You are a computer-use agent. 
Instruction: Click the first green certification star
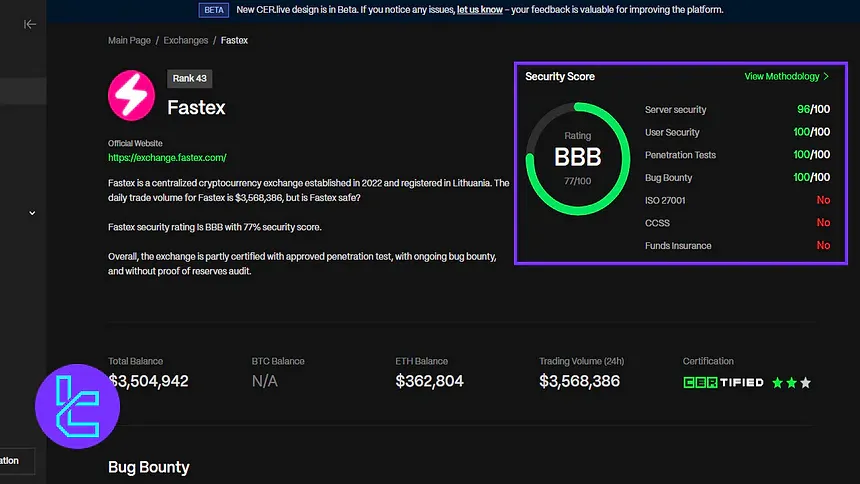(x=777, y=382)
